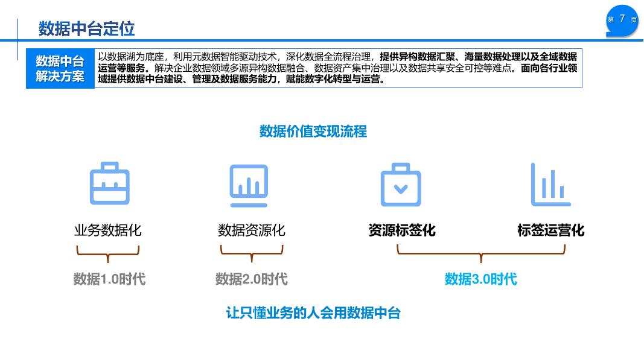Select the blue 数据中台解决方案 label box
Viewport: 644px width, 362px height.
pos(60,68)
